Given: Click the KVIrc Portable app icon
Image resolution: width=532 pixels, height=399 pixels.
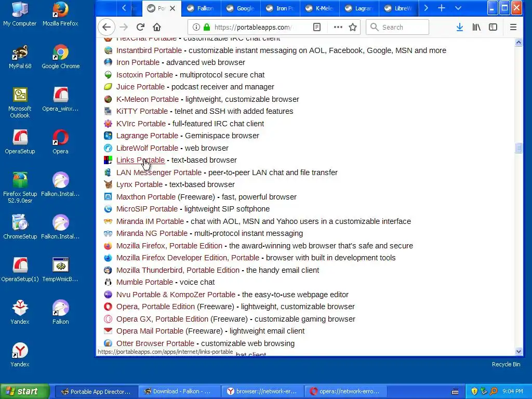Looking at the screenshot, I should [x=108, y=124].
